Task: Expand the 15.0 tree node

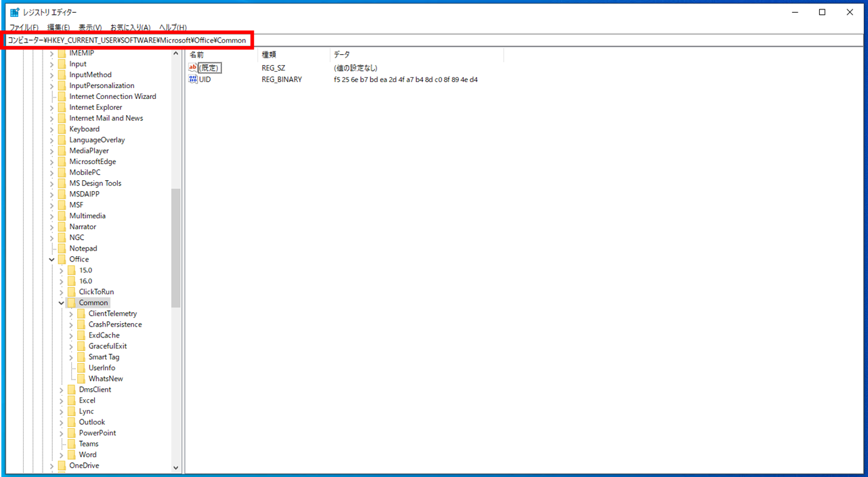Action: point(62,270)
